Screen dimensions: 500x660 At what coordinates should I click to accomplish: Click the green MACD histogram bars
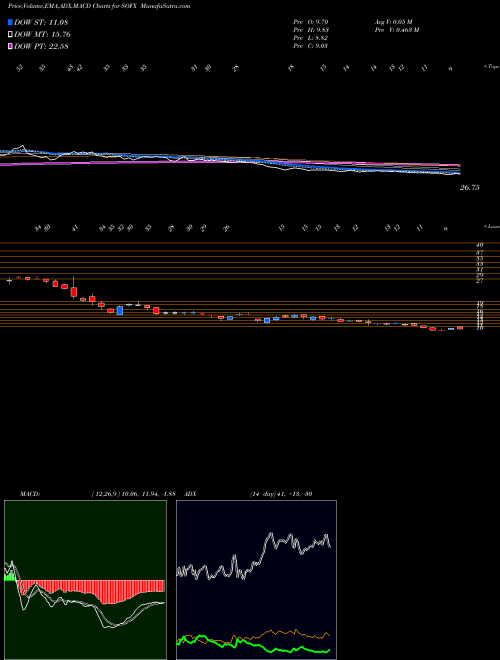10,574
